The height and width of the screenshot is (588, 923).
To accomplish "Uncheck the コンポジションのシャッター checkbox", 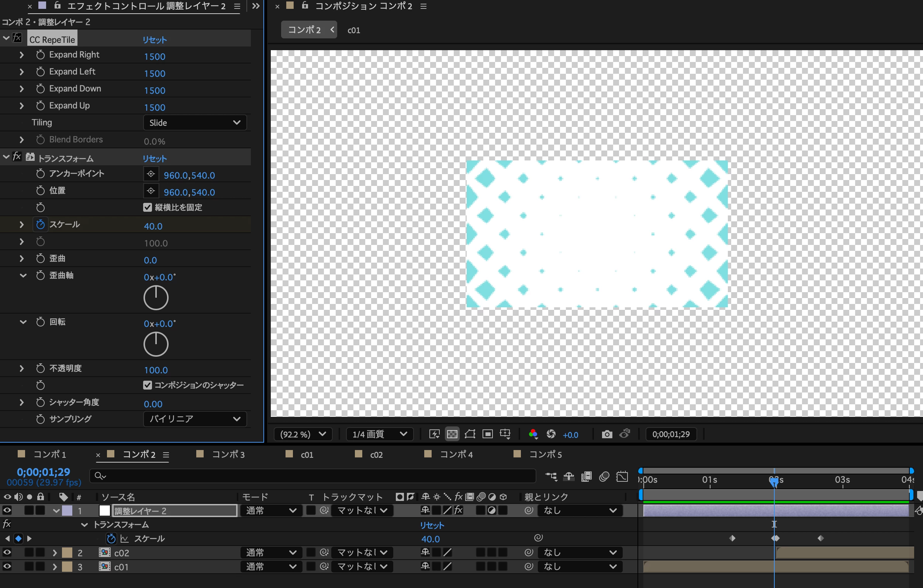I will (147, 385).
